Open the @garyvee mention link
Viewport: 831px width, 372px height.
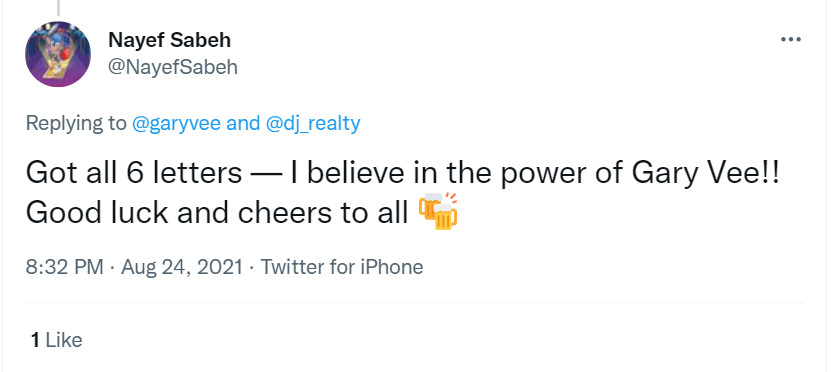[x=176, y=123]
